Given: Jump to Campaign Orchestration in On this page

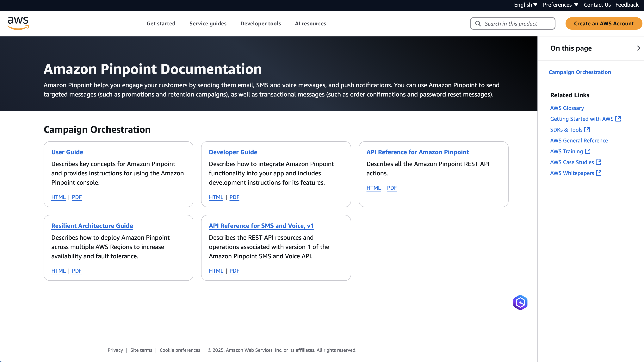Looking at the screenshot, I should [x=579, y=72].
